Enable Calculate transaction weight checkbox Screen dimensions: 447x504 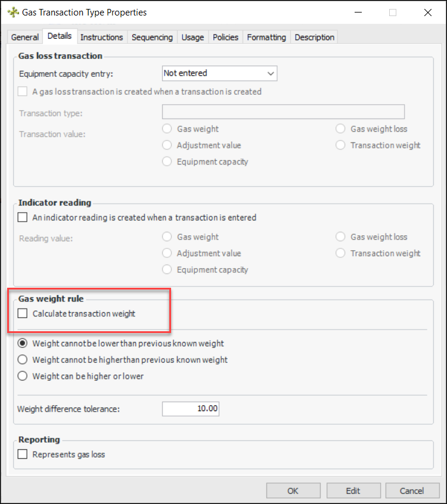pyautogui.click(x=23, y=313)
